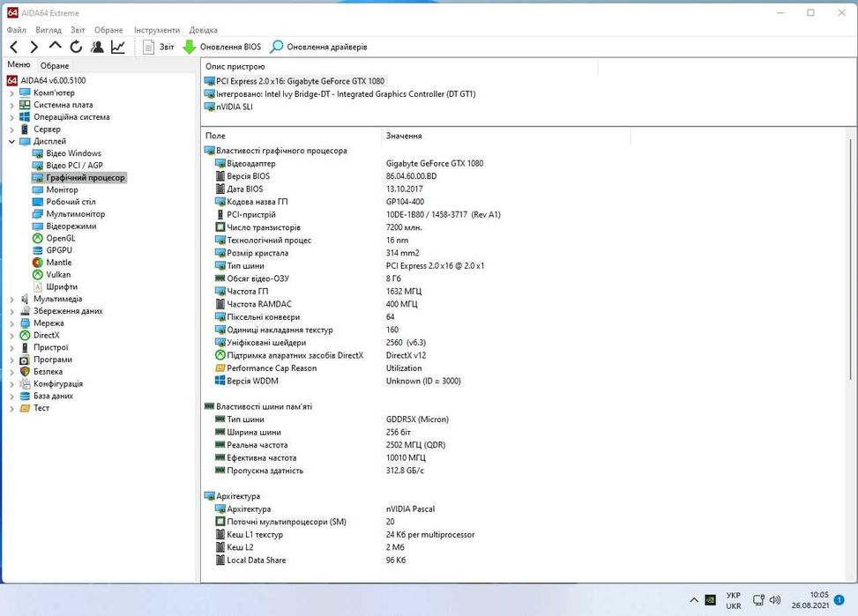
Task: Expand the Мультимедіа tree node
Action: (x=11, y=300)
